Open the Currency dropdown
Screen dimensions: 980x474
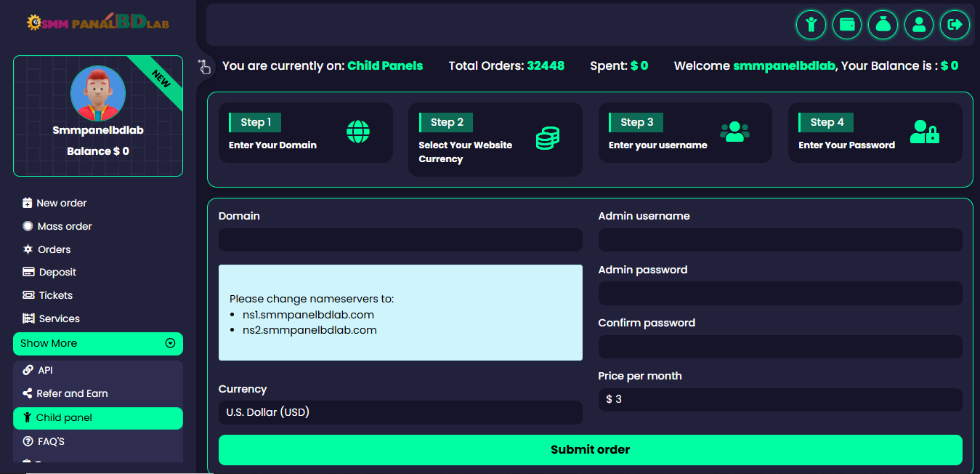click(x=400, y=412)
